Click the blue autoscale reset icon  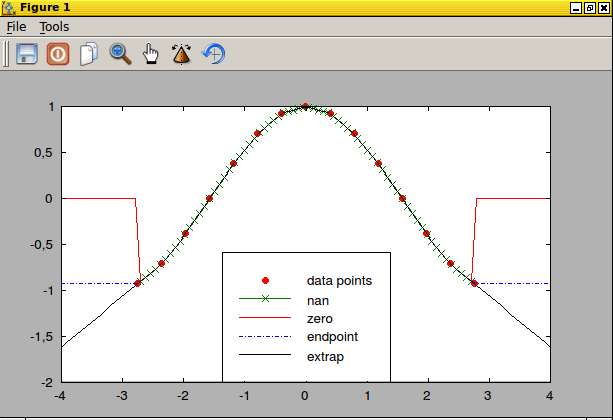tap(213, 54)
